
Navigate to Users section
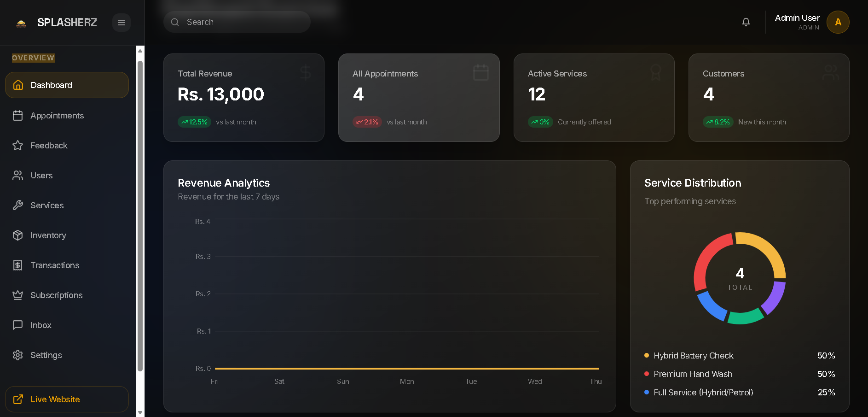click(x=67, y=176)
